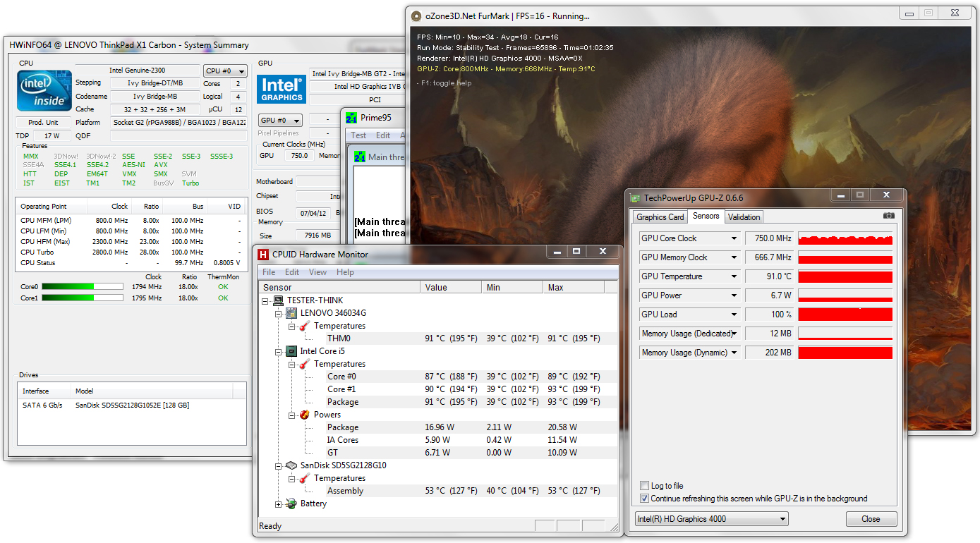Select the IA Cores power row
Screen dimensions: 980x543
click(x=437, y=440)
